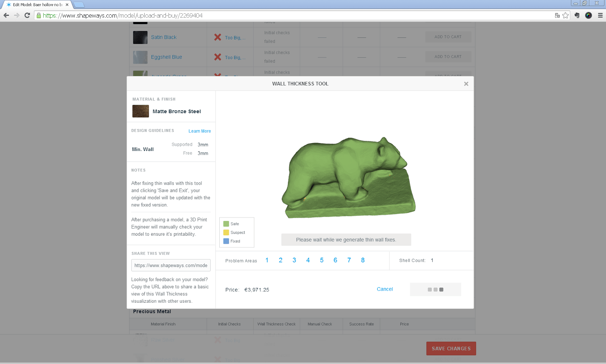Open the Learn More design guidelines link
The height and width of the screenshot is (364, 606).
click(200, 131)
